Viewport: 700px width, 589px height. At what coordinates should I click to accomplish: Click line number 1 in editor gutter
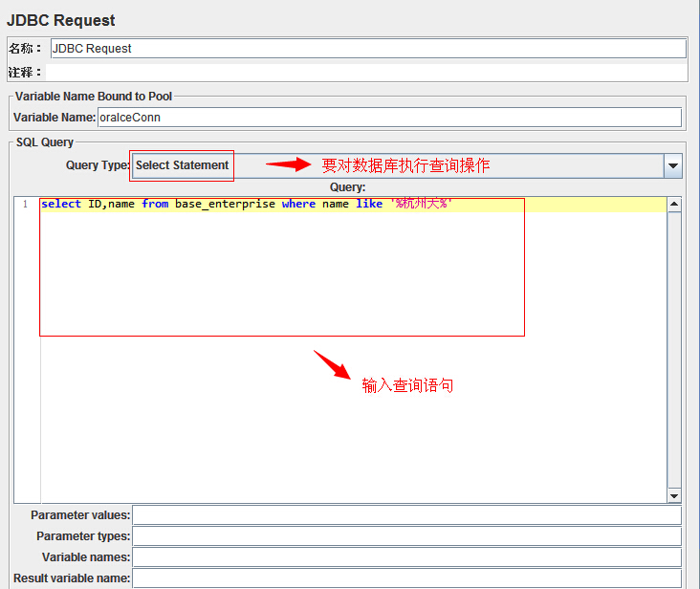click(25, 205)
